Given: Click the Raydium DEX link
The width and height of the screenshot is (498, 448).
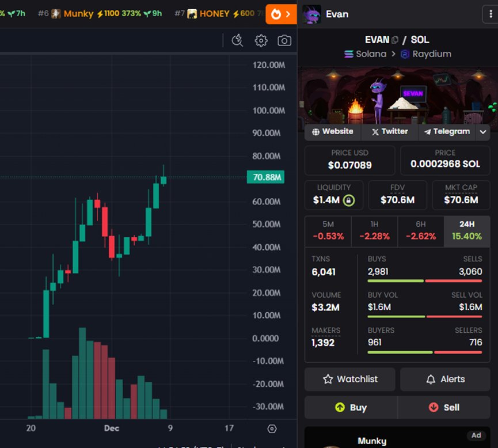Looking at the screenshot, I should click(x=426, y=54).
